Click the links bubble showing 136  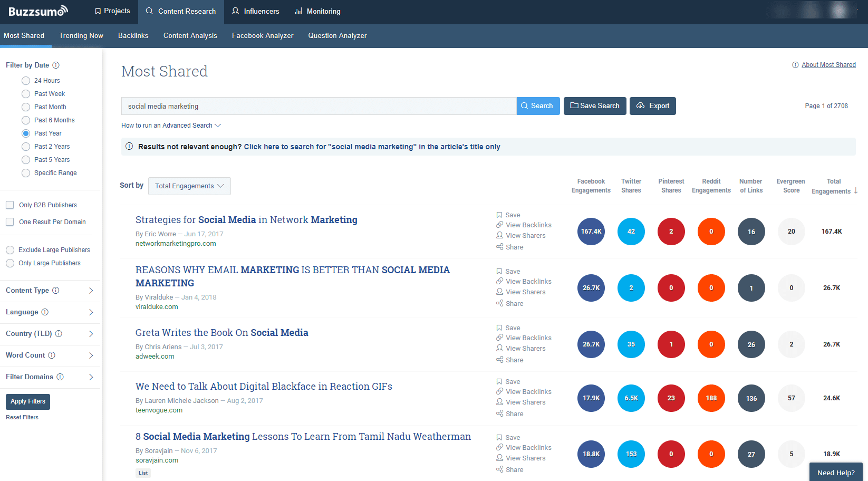pyautogui.click(x=751, y=398)
